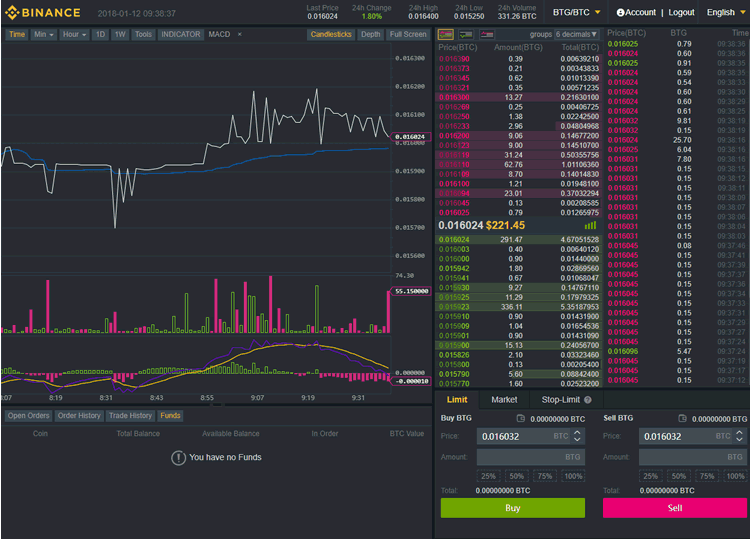Click the green signal bars icon beside $221.45
This screenshot has width=750, height=539.
[590, 225]
